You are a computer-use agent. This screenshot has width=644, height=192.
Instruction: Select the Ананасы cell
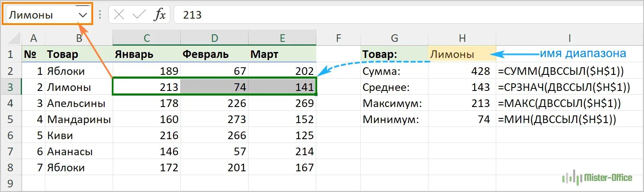[x=79, y=152]
